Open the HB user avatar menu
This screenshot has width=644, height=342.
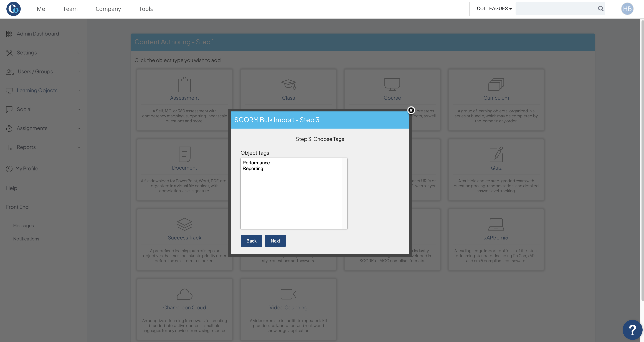click(627, 9)
